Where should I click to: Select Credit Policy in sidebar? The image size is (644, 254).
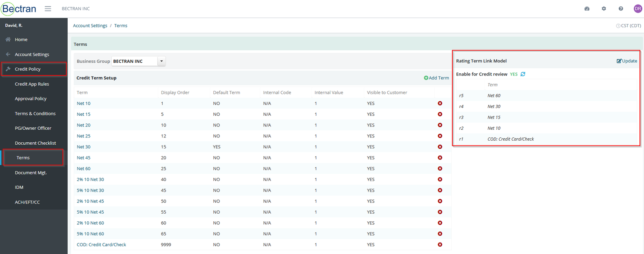click(x=28, y=69)
